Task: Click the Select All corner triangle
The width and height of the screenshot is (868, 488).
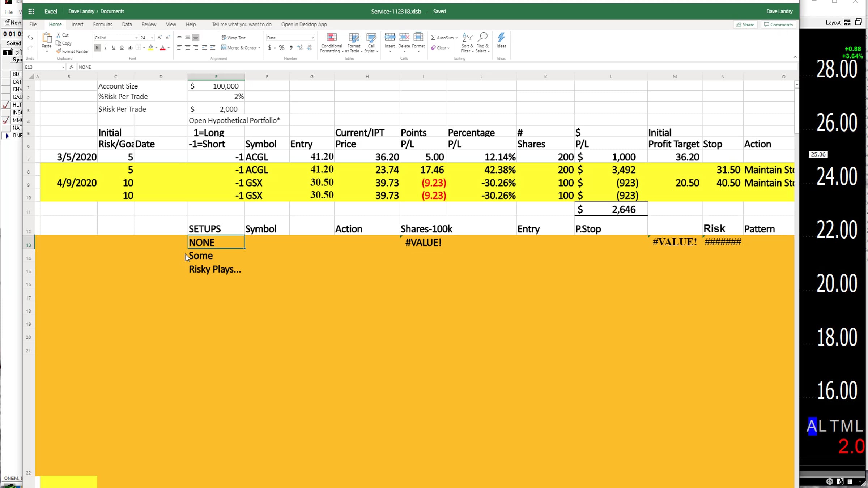Action: click(x=31, y=77)
